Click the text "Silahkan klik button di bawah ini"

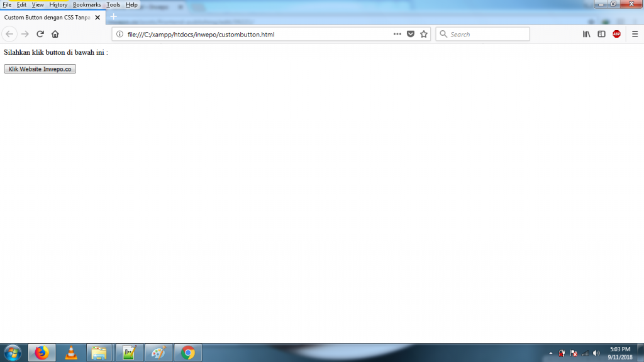(x=54, y=53)
